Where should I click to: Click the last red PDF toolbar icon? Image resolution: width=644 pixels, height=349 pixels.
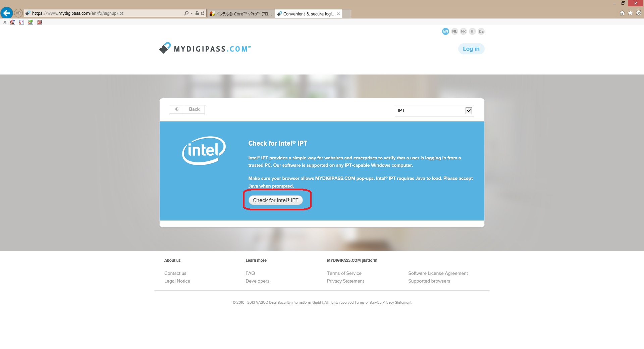(40, 22)
